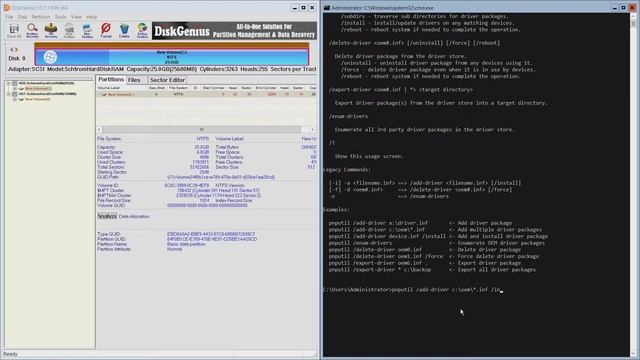
Task: Click the Data Allocation label
Action: click(x=134, y=216)
